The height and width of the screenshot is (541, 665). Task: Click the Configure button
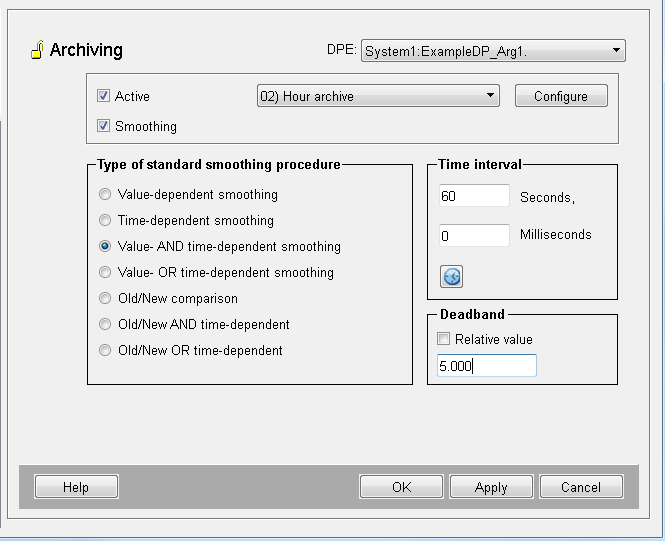click(561, 96)
